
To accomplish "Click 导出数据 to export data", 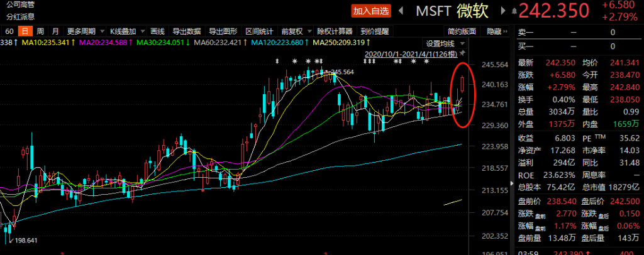I will (x=186, y=31).
